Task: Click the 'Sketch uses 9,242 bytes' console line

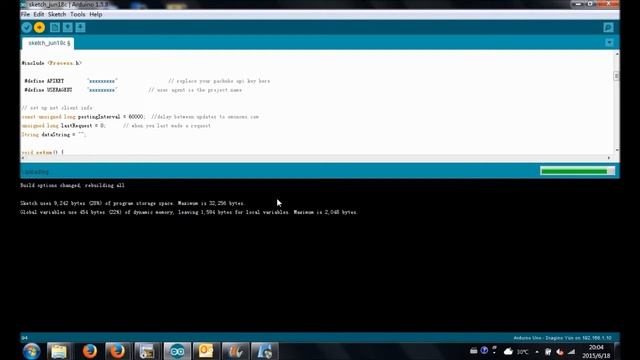Action: click(132, 203)
